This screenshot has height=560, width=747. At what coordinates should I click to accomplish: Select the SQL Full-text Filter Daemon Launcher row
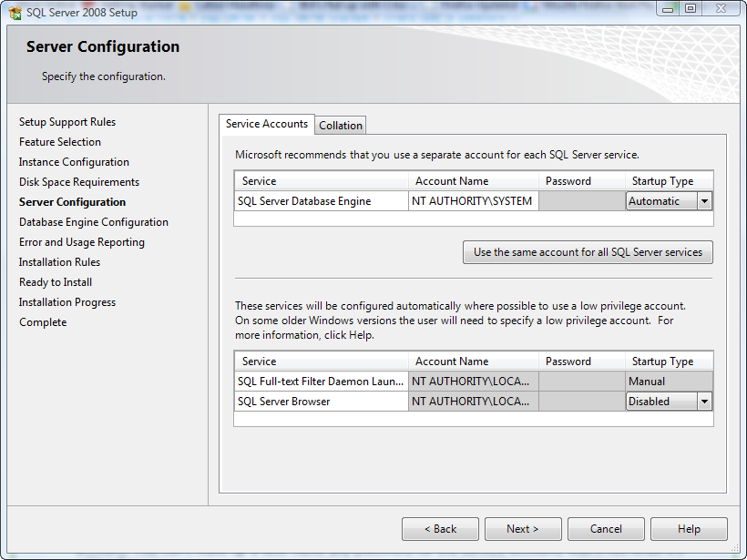coord(474,382)
